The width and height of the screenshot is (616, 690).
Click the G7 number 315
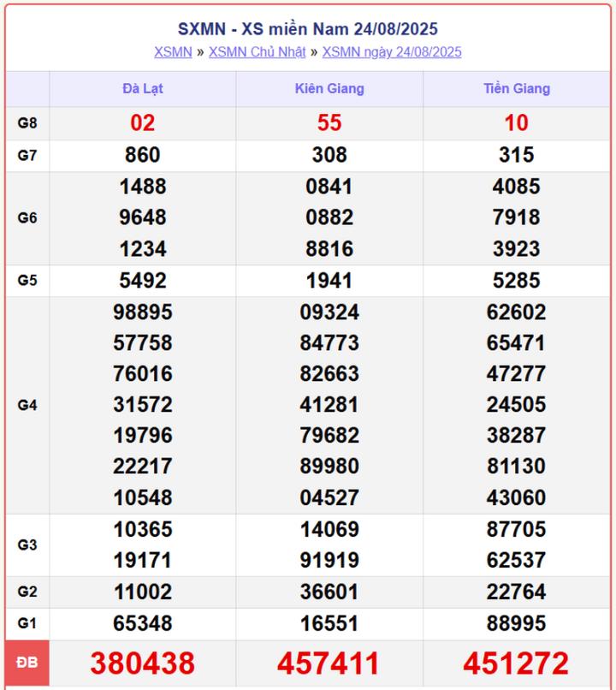click(516, 155)
